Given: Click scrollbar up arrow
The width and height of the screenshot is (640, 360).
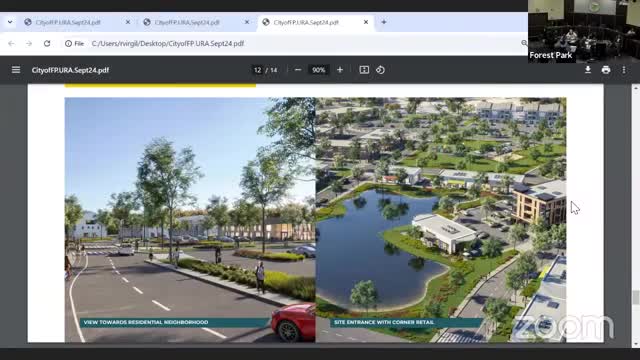Looking at the screenshot, I should (x=636, y=88).
